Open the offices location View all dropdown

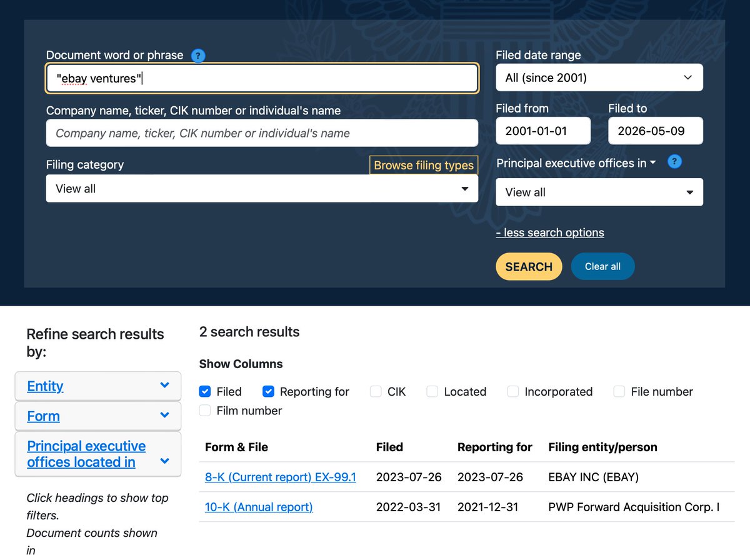599,192
